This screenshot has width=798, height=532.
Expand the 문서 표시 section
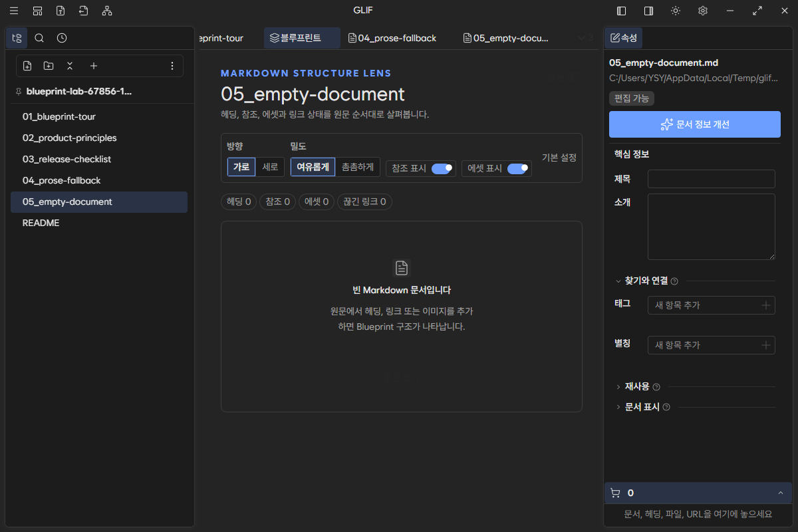618,407
